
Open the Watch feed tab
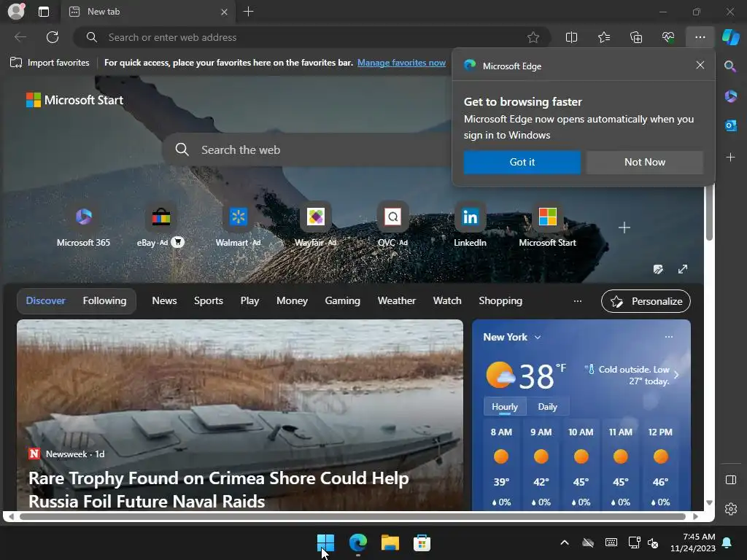click(x=447, y=301)
